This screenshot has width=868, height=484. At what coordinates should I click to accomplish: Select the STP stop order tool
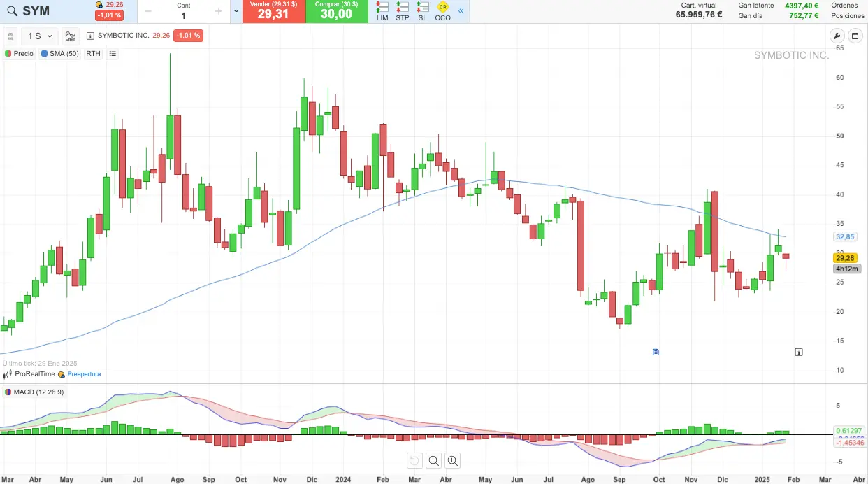pos(403,11)
